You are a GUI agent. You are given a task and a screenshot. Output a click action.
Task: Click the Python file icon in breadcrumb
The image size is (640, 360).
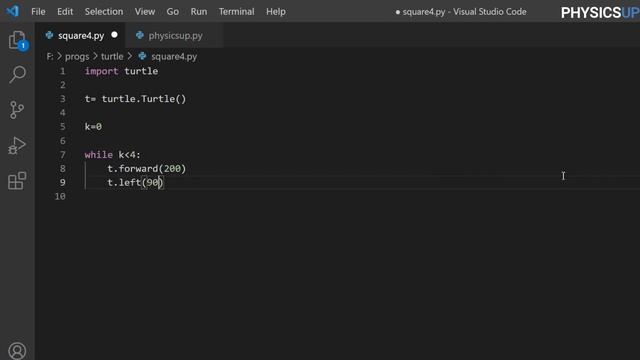pyautogui.click(x=142, y=56)
